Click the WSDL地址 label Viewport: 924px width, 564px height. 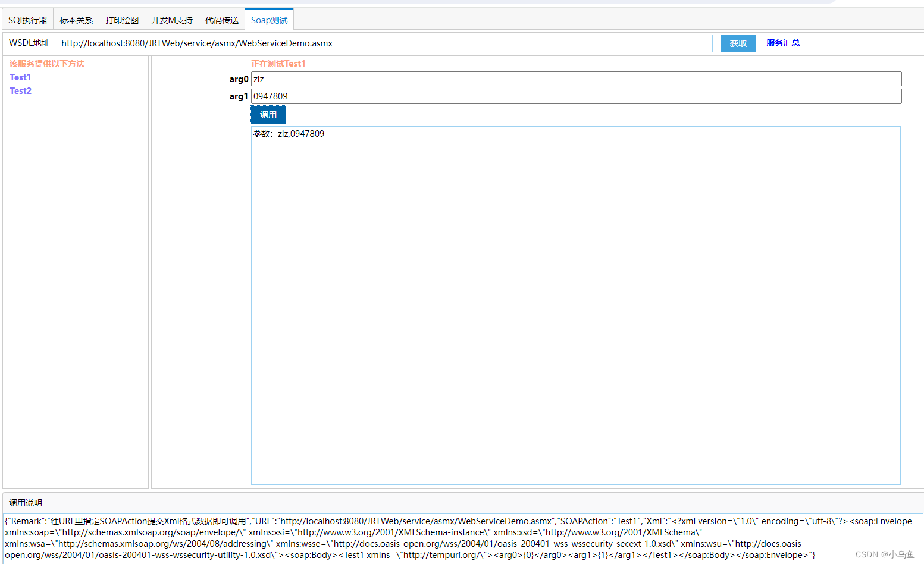[x=29, y=43]
